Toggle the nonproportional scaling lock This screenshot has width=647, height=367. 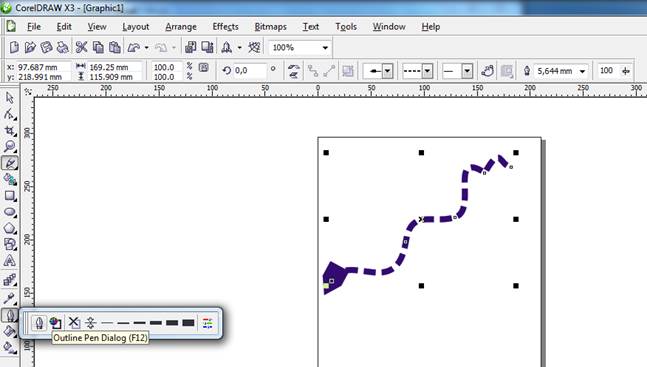pos(203,67)
